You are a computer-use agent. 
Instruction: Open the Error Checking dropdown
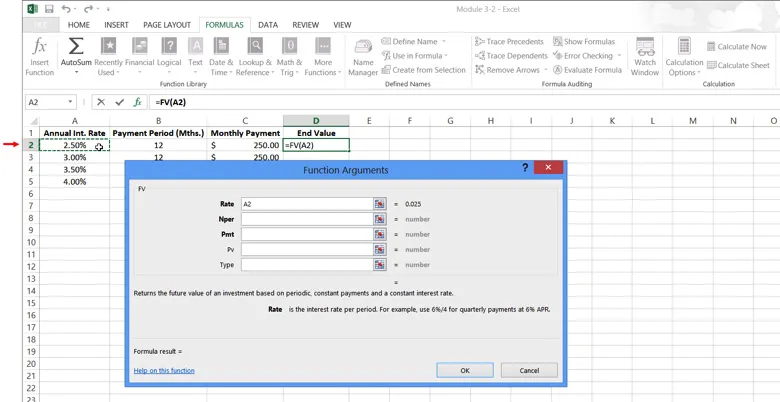click(x=588, y=56)
